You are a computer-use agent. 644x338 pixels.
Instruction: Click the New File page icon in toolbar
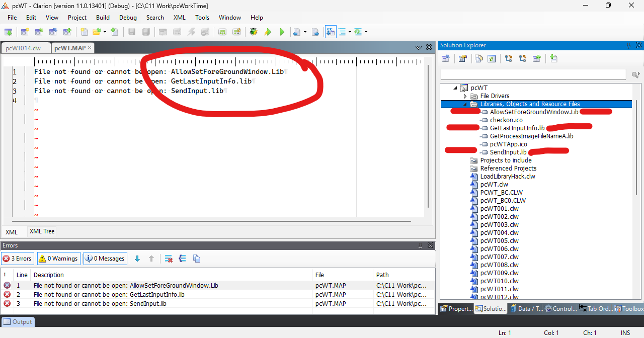84,32
